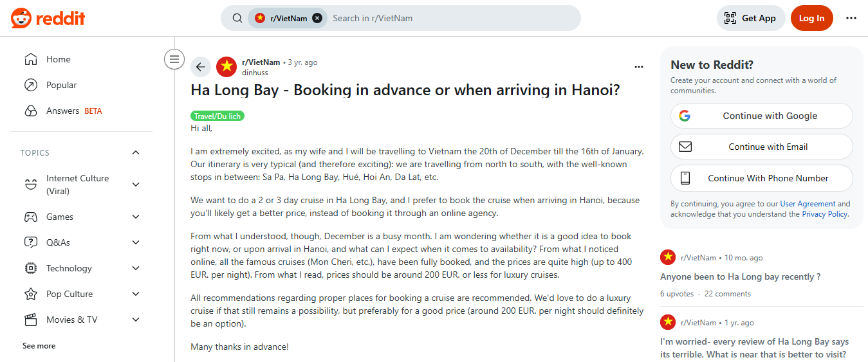Click the r/VietNam flag avatar on the post
Viewport: 868px width, 362px height.
coord(226,67)
